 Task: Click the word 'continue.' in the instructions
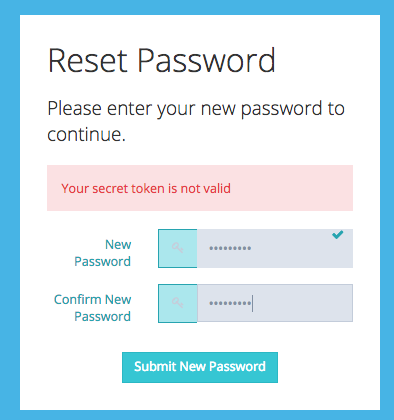(x=86, y=135)
